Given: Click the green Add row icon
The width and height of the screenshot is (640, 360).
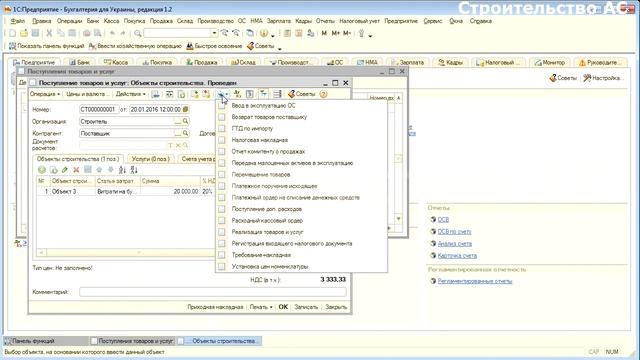Looking at the screenshot, I should 42,170.
